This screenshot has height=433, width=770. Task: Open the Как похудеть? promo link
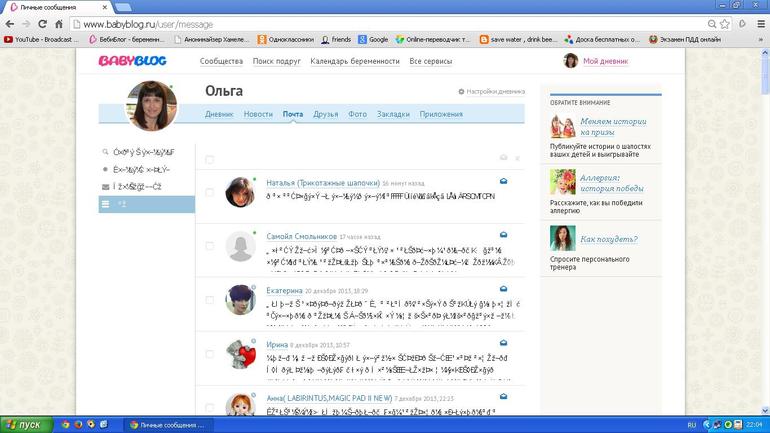609,239
